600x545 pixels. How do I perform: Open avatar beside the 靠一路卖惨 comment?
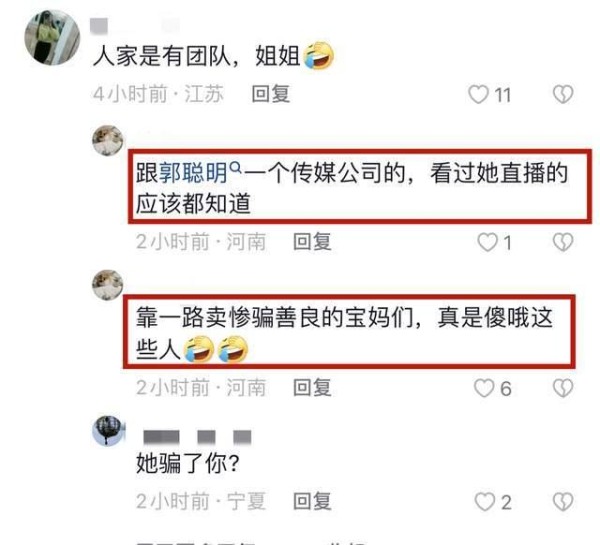[108, 285]
